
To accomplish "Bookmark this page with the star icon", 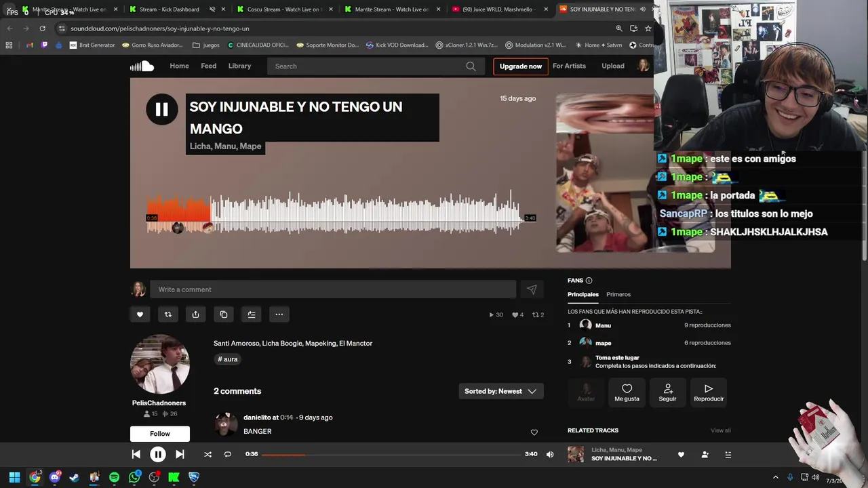I will [648, 28].
